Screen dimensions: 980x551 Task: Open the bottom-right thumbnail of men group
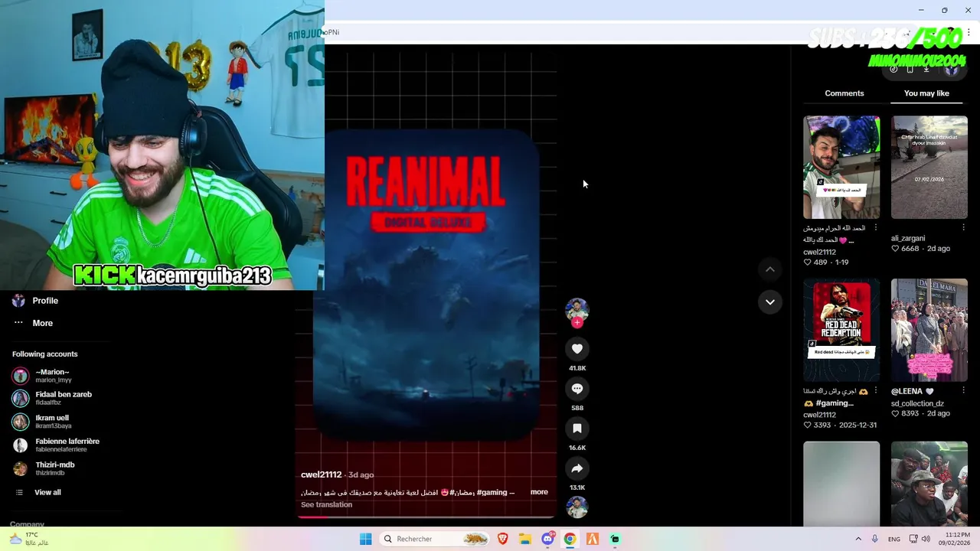coord(929,484)
